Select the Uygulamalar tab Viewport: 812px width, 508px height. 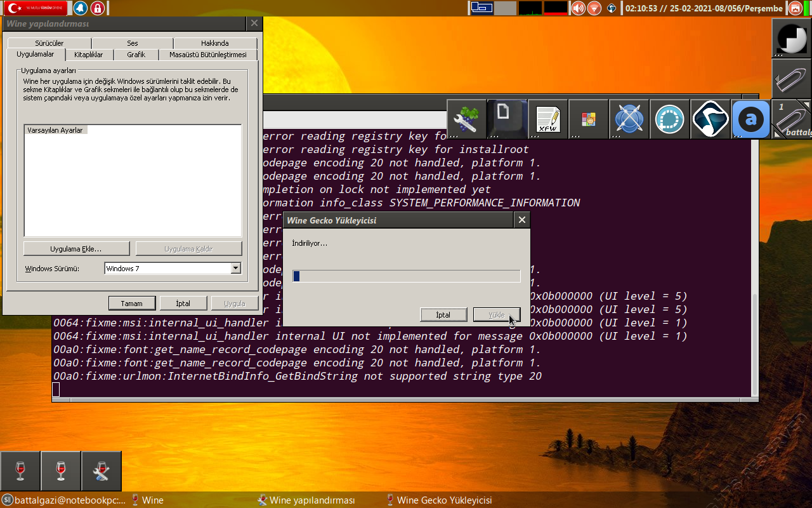click(x=36, y=55)
